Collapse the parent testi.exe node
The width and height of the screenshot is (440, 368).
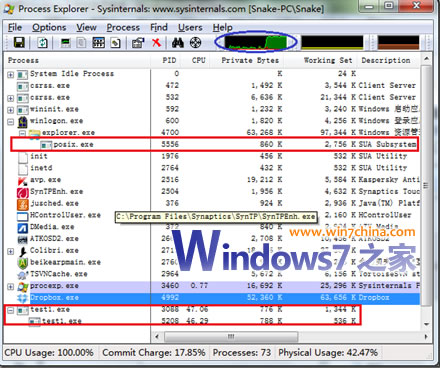[11, 310]
